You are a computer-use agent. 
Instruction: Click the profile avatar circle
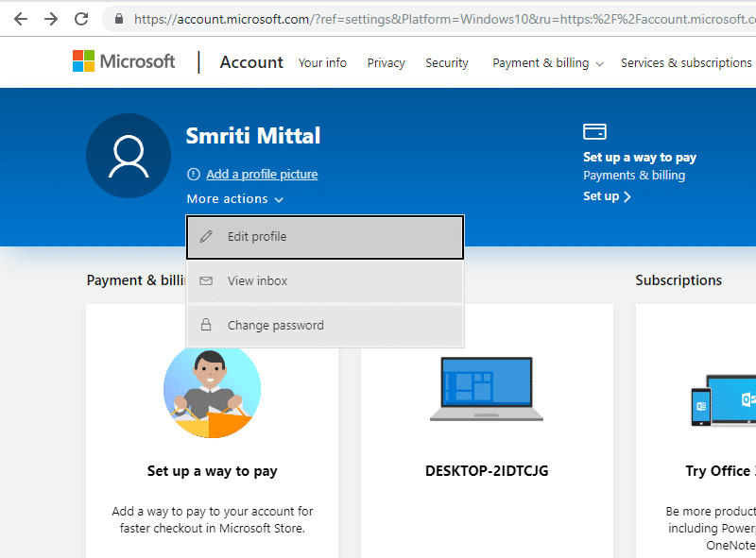tap(129, 158)
